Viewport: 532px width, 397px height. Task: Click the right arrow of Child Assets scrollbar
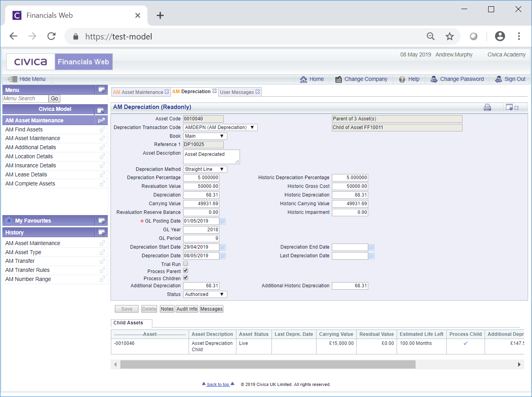click(x=519, y=364)
